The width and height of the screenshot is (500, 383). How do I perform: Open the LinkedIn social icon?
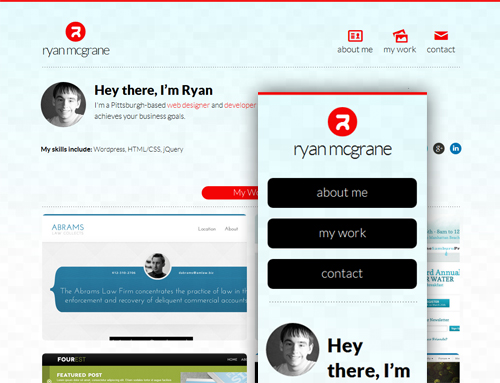tap(456, 148)
